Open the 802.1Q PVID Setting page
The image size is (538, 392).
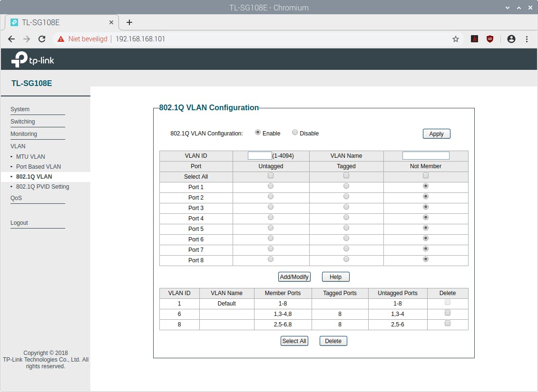tap(42, 187)
